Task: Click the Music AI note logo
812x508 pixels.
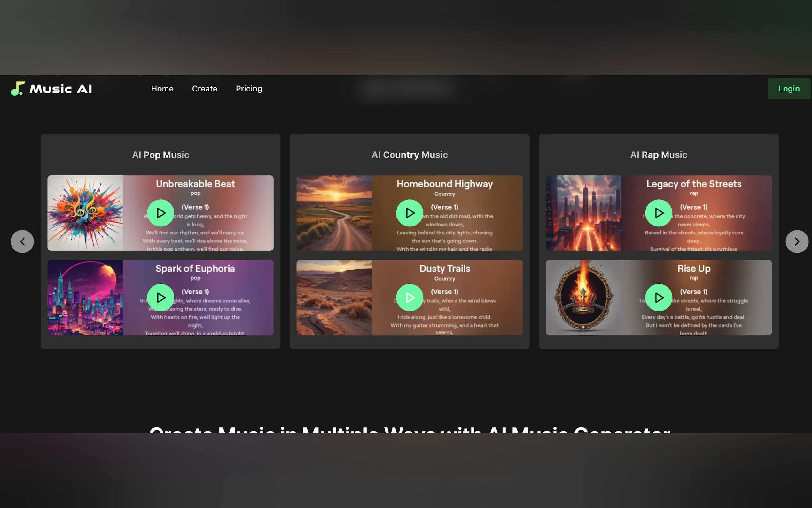Action: coord(18,89)
